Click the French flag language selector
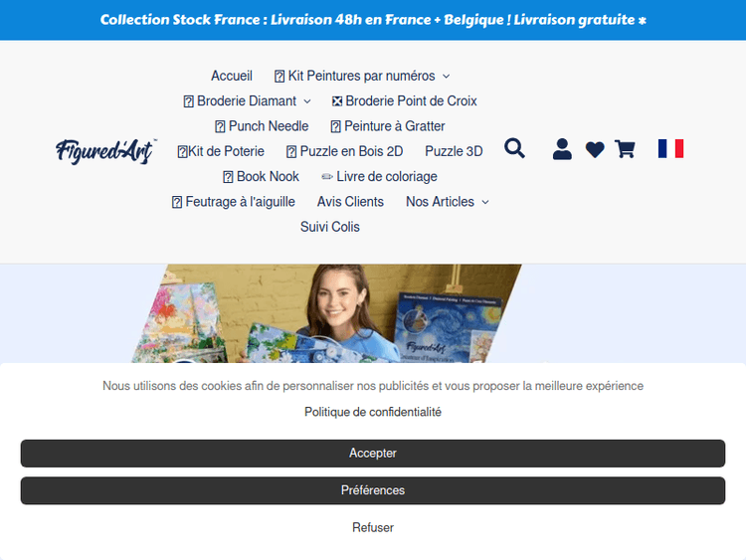 (670, 148)
